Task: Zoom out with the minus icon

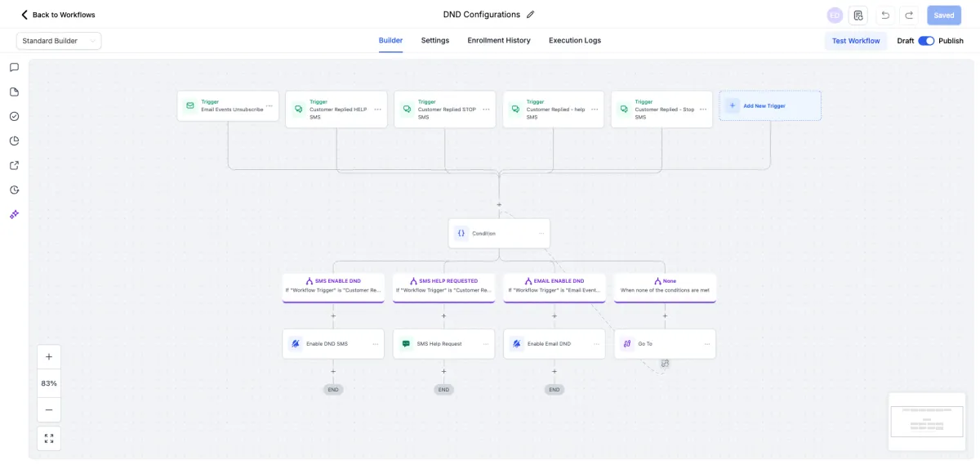Action: 49,409
